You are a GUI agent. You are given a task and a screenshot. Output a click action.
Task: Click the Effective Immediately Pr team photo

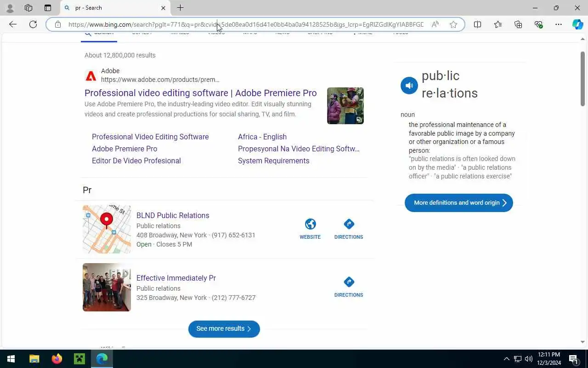pos(107,287)
